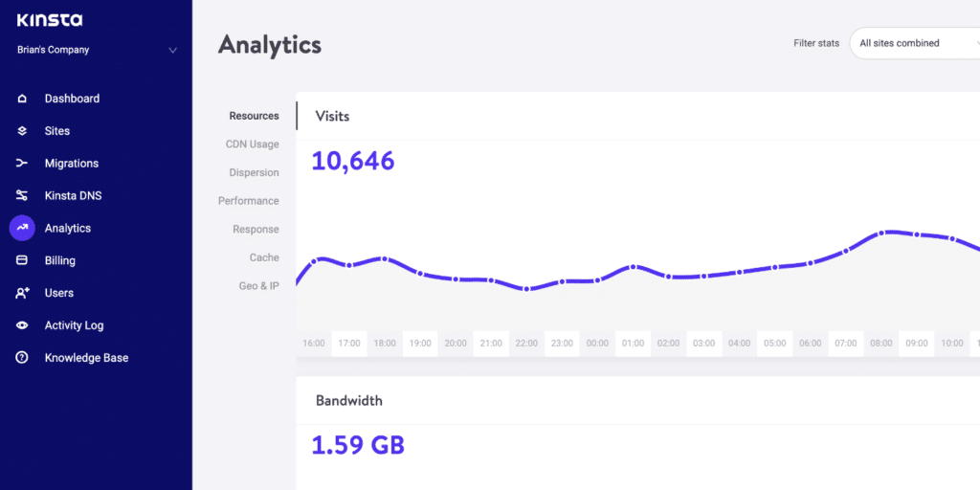The width and height of the screenshot is (980, 490).
Task: Click the Analytics chart icon
Action: pyautogui.click(x=22, y=228)
